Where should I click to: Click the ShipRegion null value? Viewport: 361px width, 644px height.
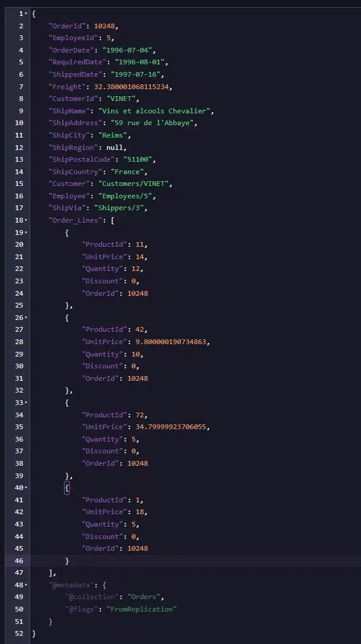pyautogui.click(x=115, y=148)
